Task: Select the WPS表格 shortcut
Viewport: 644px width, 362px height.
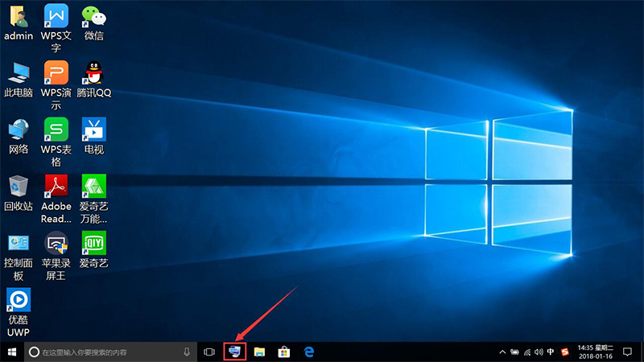Action: point(56,130)
